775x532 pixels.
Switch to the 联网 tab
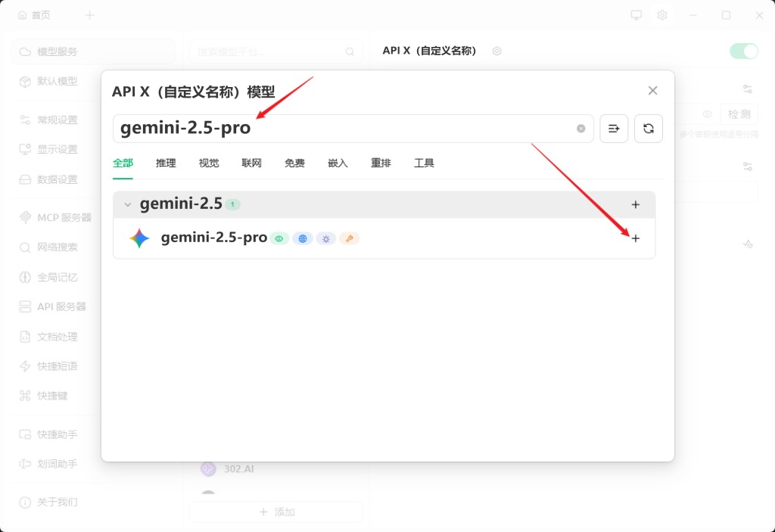[251, 163]
